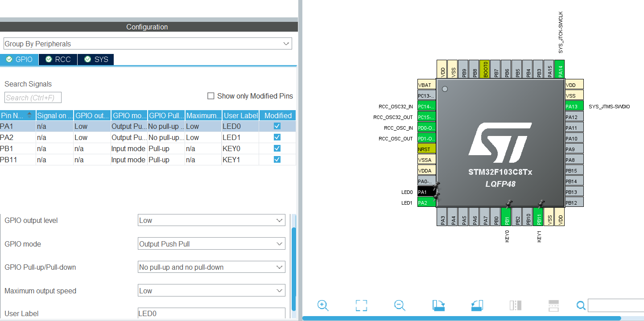This screenshot has height=321, width=644.
Task: Select pin PA13 on the chip
Action: [x=574, y=107]
